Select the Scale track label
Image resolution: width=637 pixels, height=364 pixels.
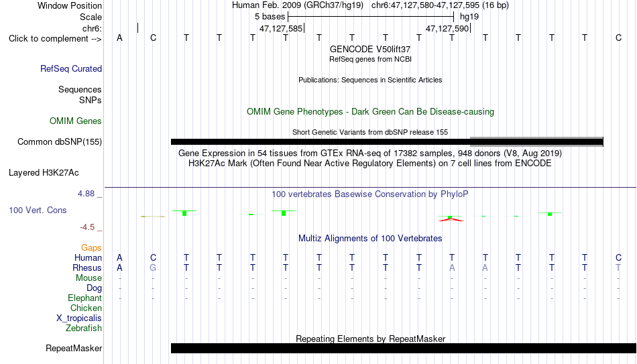click(91, 17)
